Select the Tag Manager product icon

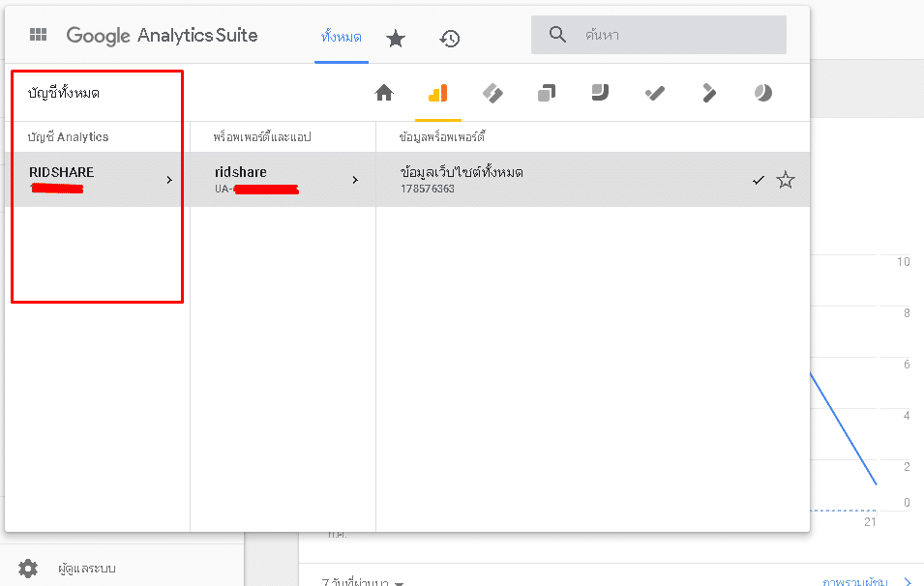coord(492,93)
